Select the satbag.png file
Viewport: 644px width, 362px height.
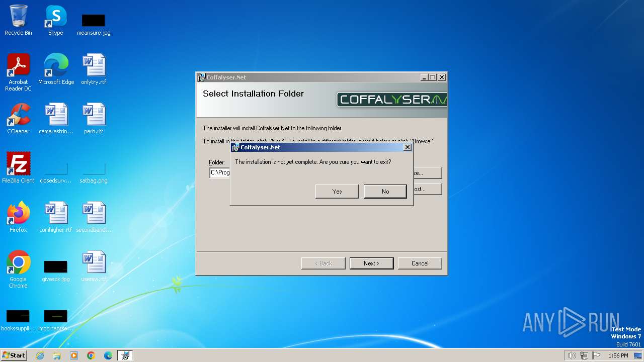(94, 171)
